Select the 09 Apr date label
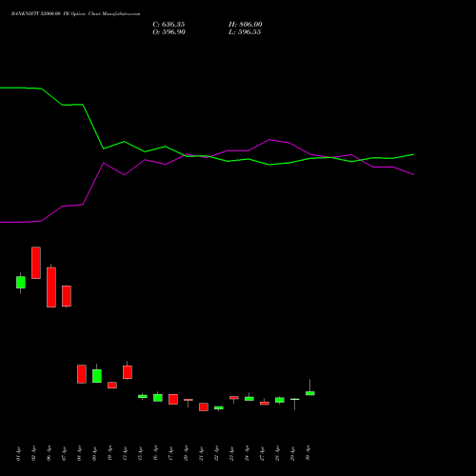This screenshot has height=476, width=476. (x=94, y=453)
